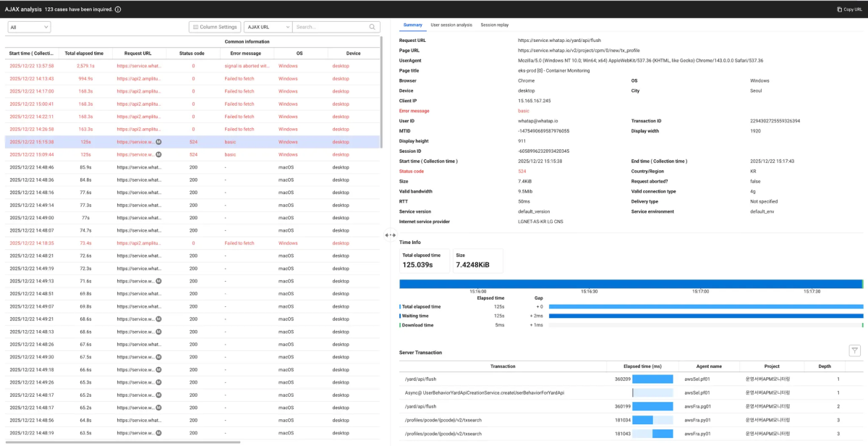The image size is (868, 446).
Task: Click the OS column header
Action: click(x=299, y=54)
